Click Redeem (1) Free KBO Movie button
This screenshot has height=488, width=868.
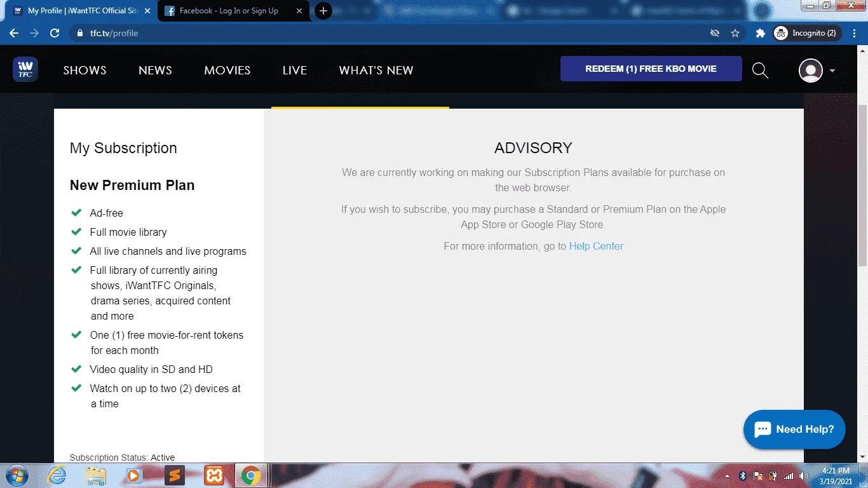651,69
